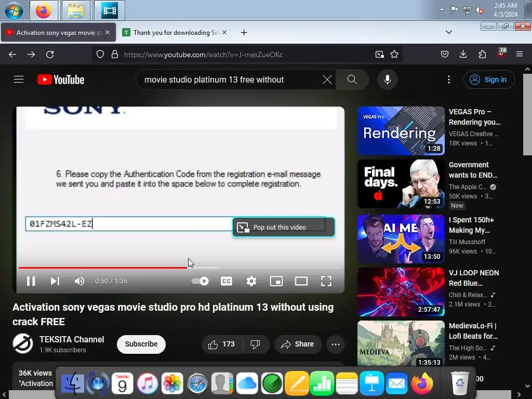
Task: List all tabs dropdown arrow
Action: 448,32
